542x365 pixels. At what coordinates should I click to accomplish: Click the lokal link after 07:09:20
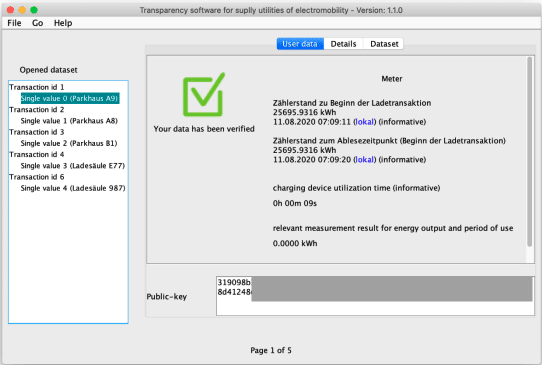(x=364, y=160)
